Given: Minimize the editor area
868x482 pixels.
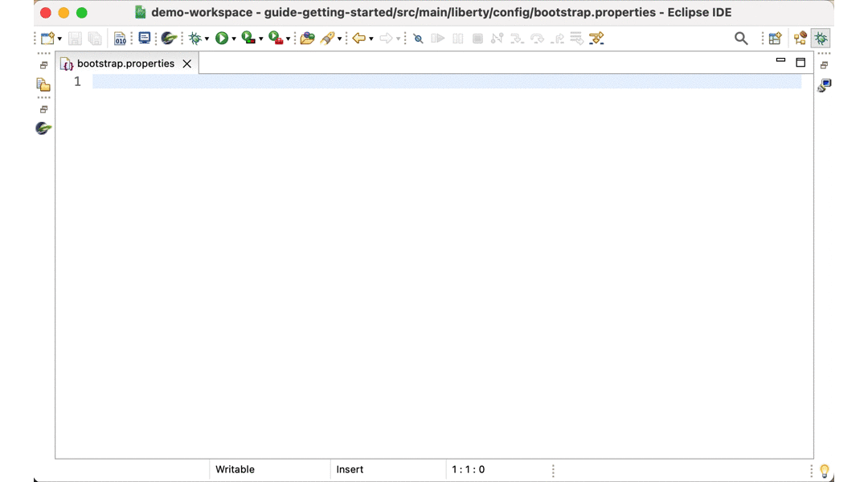Looking at the screenshot, I should tap(780, 59).
